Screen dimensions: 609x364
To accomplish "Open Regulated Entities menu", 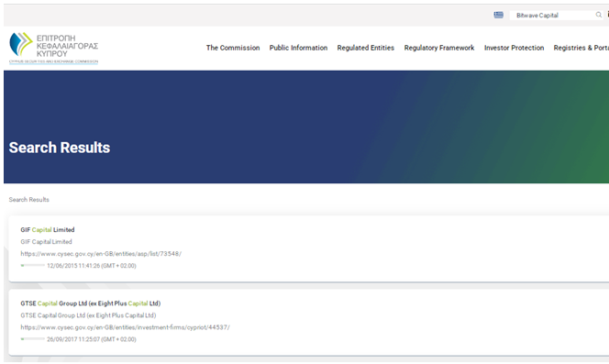I will 365,48.
